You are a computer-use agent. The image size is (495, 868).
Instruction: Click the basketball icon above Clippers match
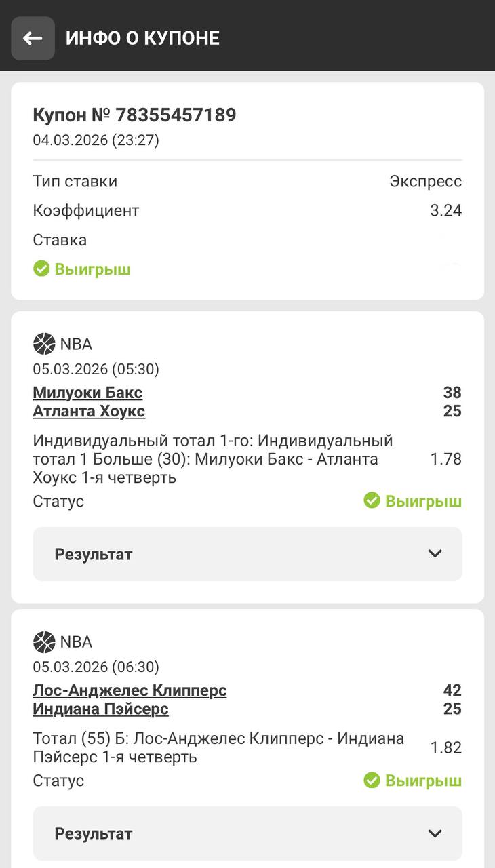coord(44,642)
